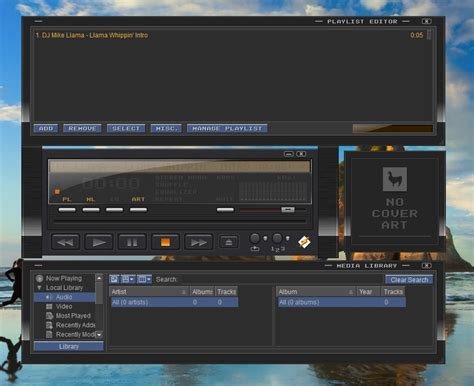474x386 pixels.
Task: Turn the Repeat knob in the player
Action: click(255, 238)
